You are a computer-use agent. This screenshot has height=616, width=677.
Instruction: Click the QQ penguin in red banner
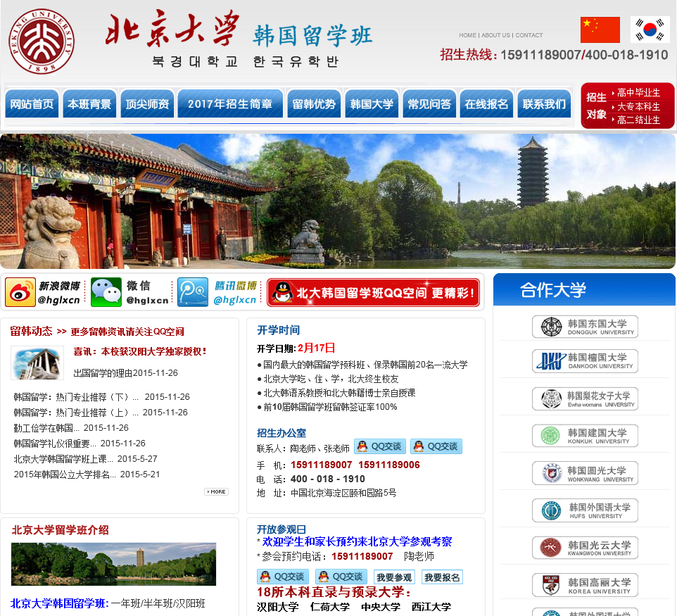(x=283, y=293)
